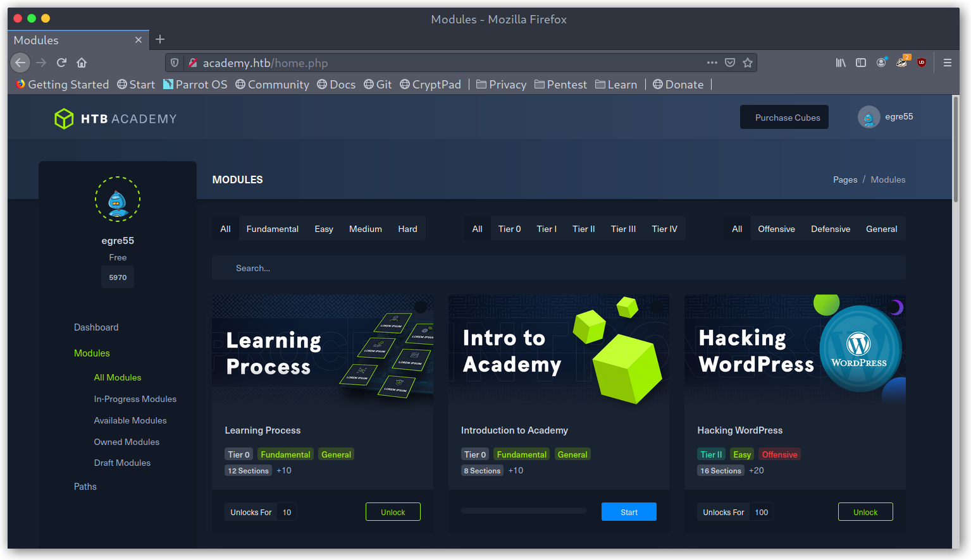Screen dimensions: 971x560
Task: Select the Tier III filter
Action: pos(624,229)
